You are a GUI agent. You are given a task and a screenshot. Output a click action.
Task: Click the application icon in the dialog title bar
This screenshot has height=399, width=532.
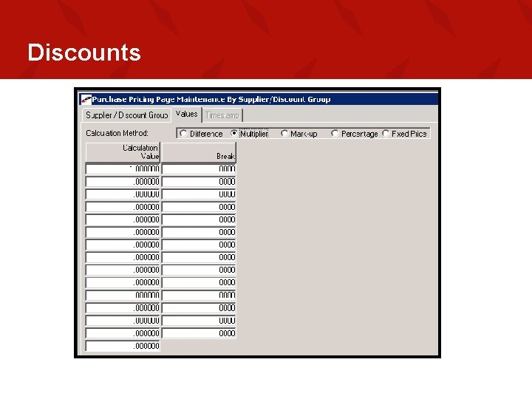click(86, 99)
